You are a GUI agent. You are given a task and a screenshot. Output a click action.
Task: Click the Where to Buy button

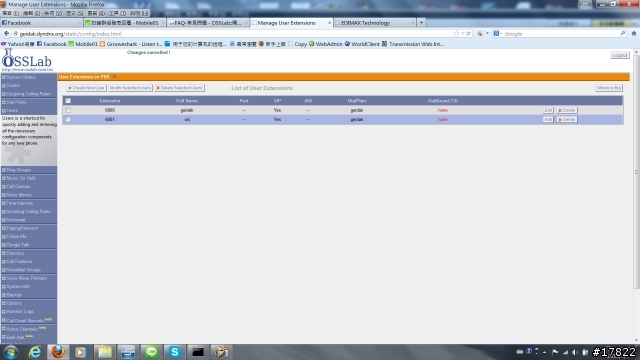609,88
